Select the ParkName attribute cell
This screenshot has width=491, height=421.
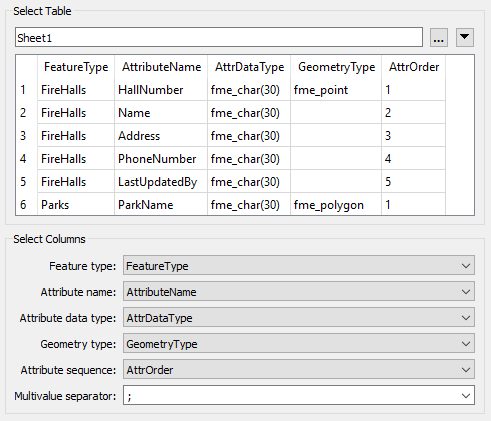[x=161, y=204]
